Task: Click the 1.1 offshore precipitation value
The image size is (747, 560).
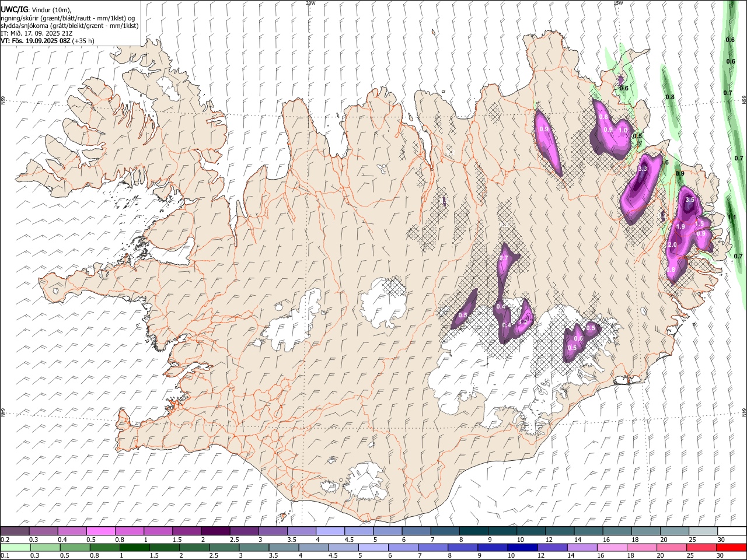Action: tap(732, 217)
